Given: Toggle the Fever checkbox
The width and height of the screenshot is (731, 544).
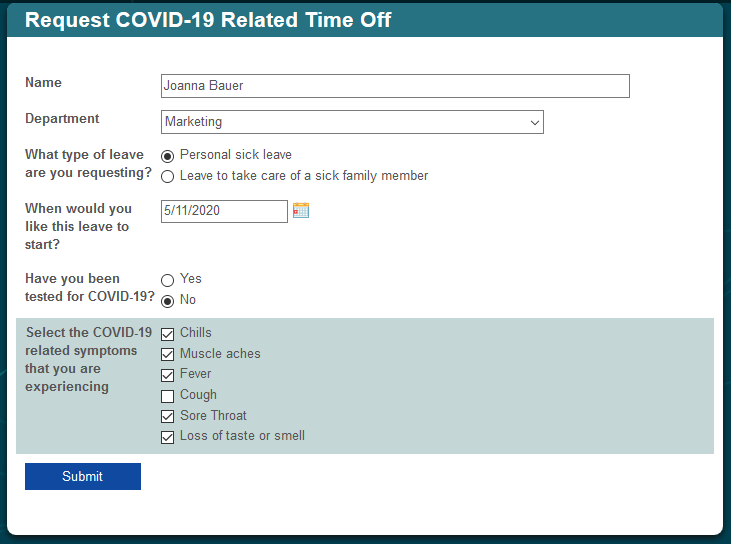Looking at the screenshot, I should click(167, 375).
